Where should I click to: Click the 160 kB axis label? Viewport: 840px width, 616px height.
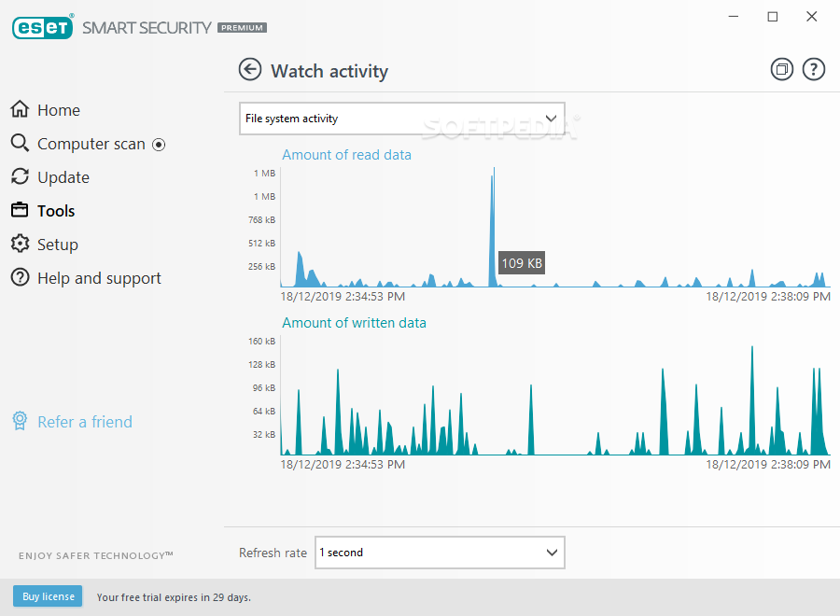262,342
